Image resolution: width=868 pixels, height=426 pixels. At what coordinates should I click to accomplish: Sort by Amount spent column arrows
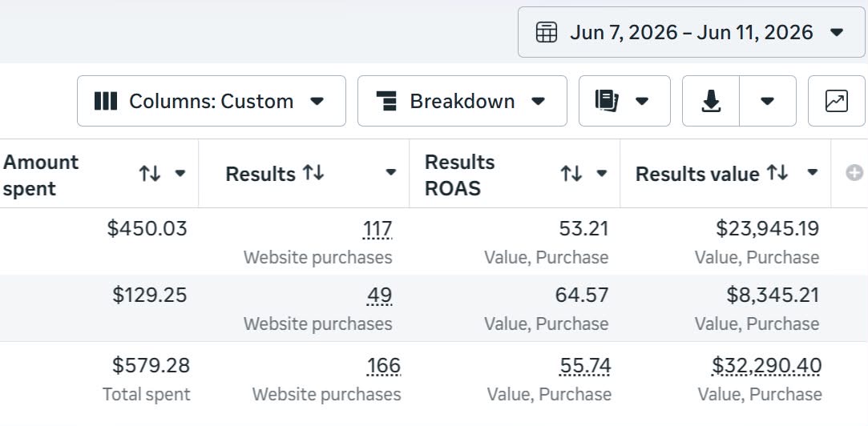coord(149,174)
